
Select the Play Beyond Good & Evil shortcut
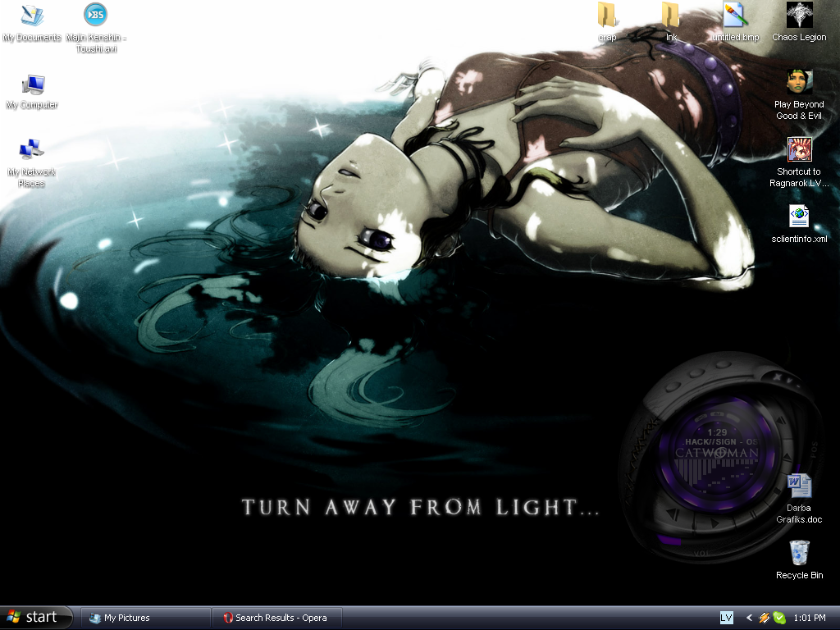click(799, 95)
